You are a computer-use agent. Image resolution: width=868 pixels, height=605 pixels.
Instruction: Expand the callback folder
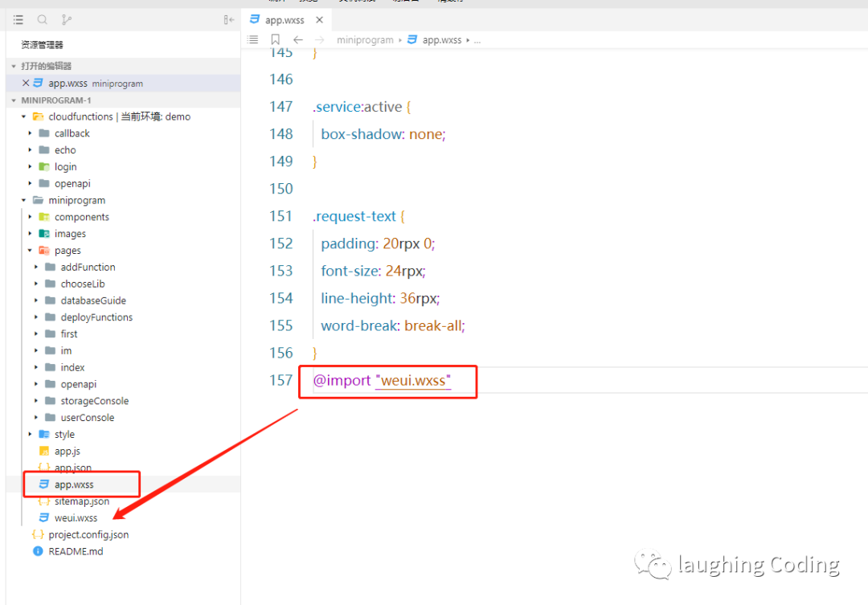[30, 133]
